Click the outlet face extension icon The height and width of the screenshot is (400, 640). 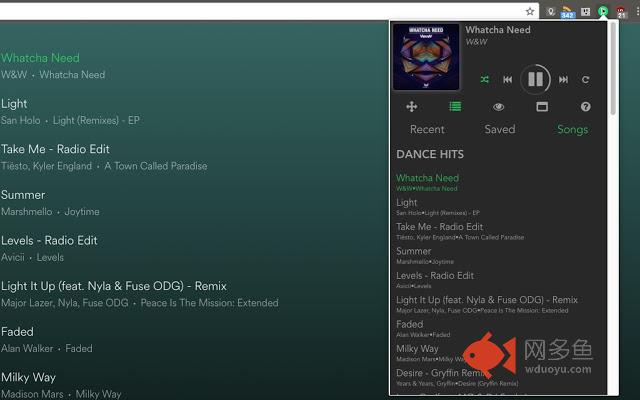pos(585,12)
